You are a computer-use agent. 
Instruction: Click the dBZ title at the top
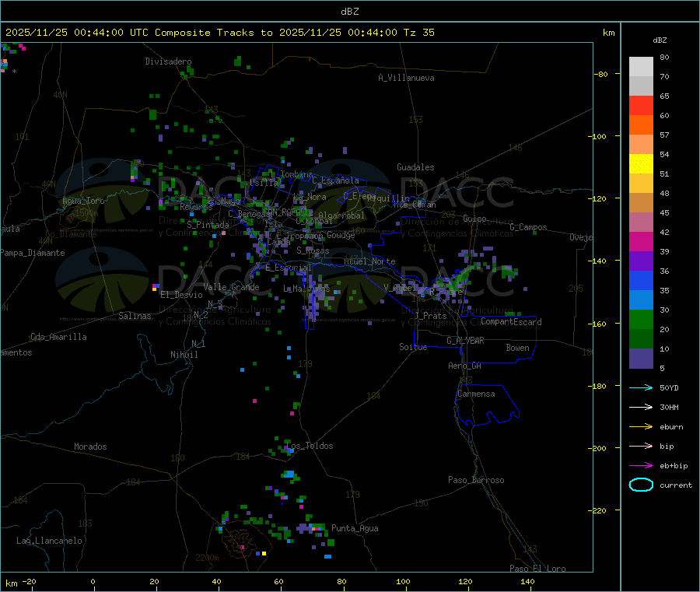coord(349,12)
